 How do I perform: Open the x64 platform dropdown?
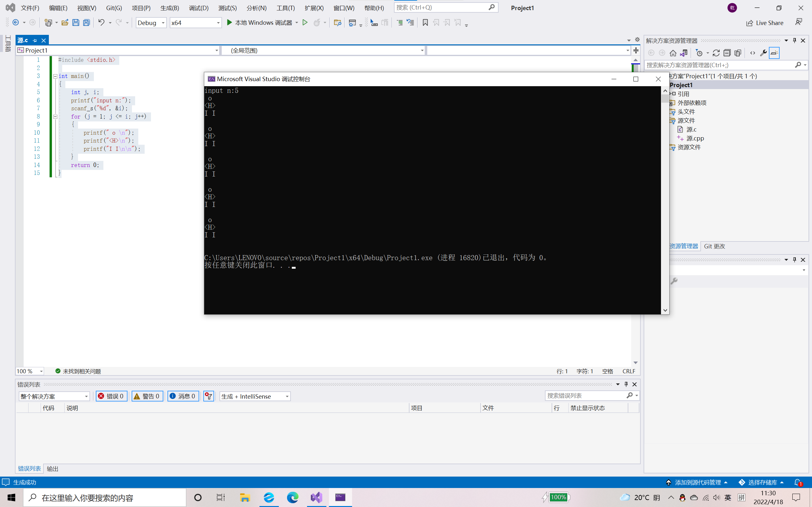tap(196, 23)
